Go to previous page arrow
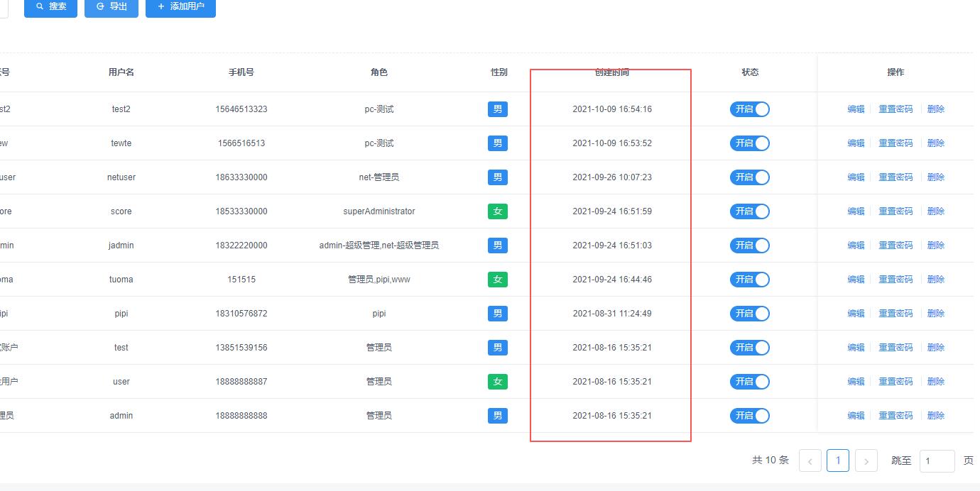This screenshot has width=980, height=491. [810, 461]
